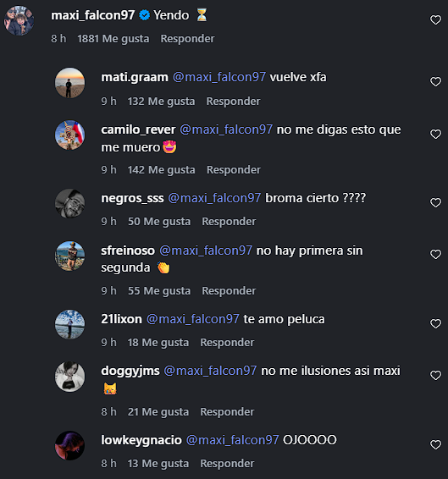View the 142 Me gusta likes
Image resolution: width=448 pixels, height=479 pixels.
point(162,170)
